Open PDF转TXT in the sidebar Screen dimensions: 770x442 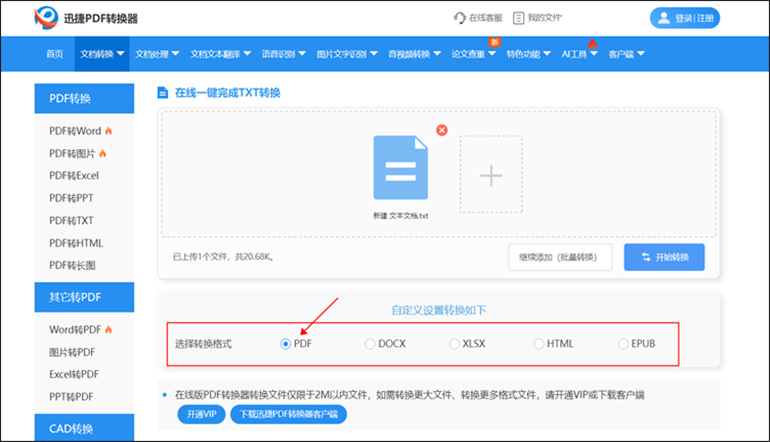click(x=71, y=221)
